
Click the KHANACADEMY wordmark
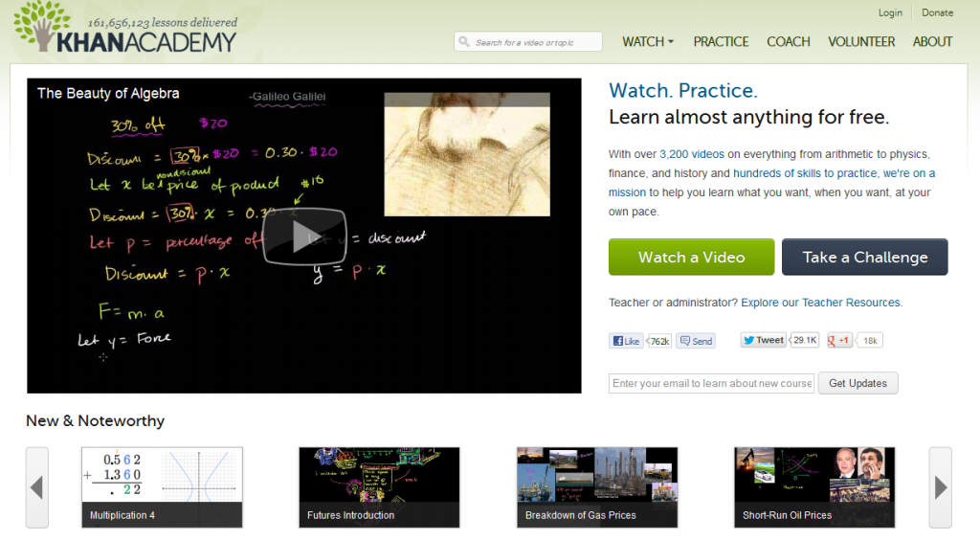[146, 42]
